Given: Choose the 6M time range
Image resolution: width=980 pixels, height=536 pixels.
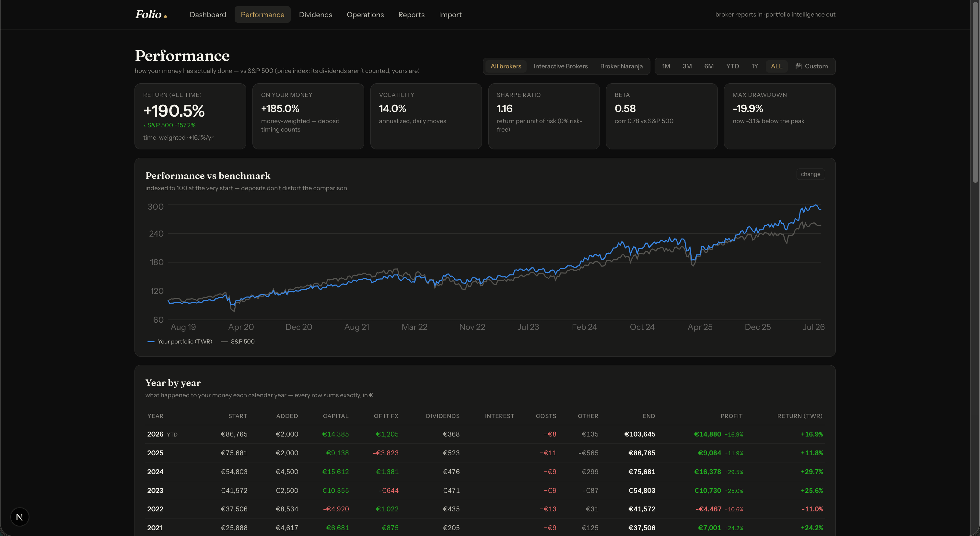Looking at the screenshot, I should [709, 66].
